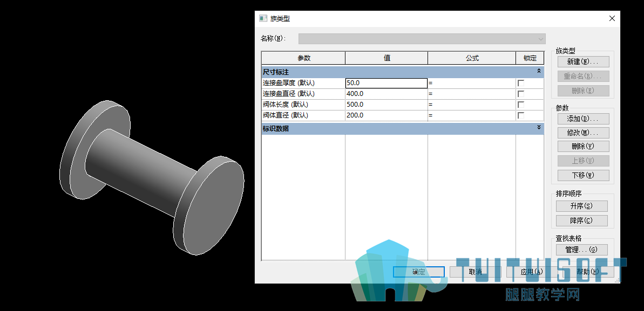Click formula cell of 连接盘直径 row

click(471, 94)
